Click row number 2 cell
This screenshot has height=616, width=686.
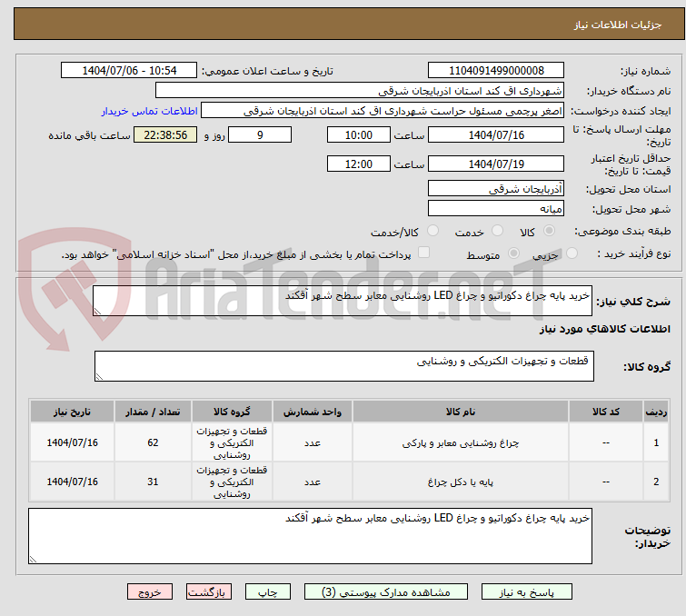[656, 482]
